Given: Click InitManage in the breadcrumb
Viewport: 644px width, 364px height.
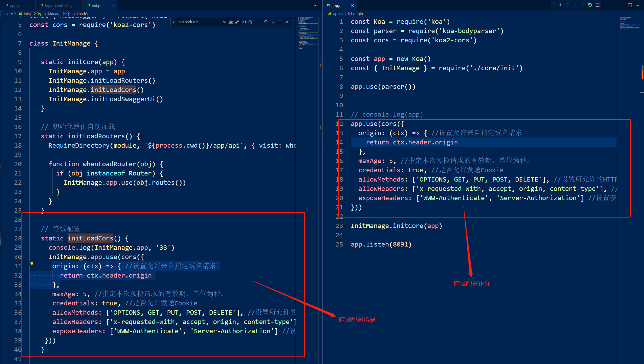Looking at the screenshot, I should point(52,14).
